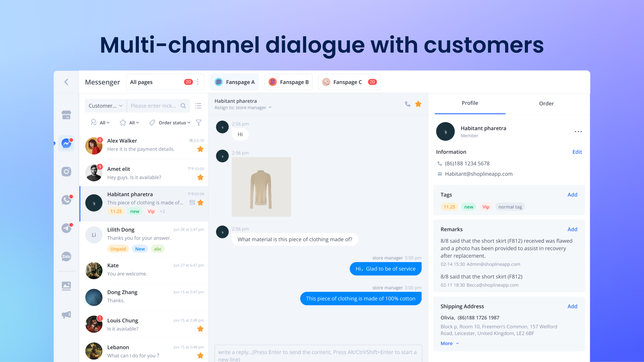The width and height of the screenshot is (644, 362).
Task: Unstar the Habitant pharetra chat header
Action: 418,104
